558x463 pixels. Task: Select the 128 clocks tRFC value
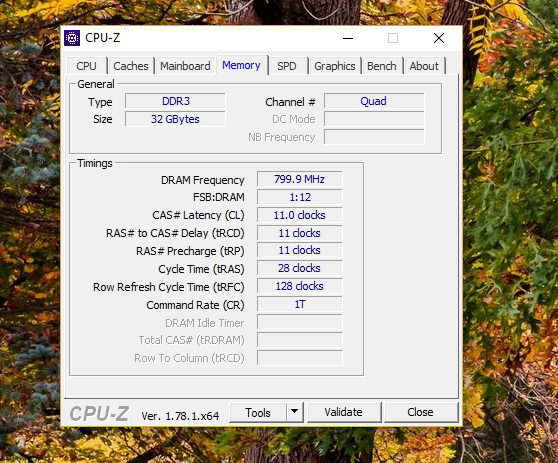[x=300, y=286]
